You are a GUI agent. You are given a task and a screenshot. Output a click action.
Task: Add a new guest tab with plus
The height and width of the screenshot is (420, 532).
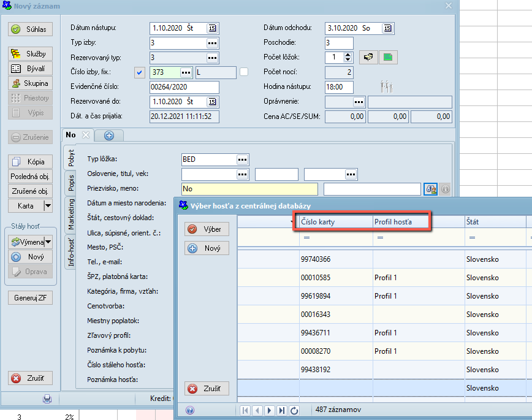(x=108, y=135)
